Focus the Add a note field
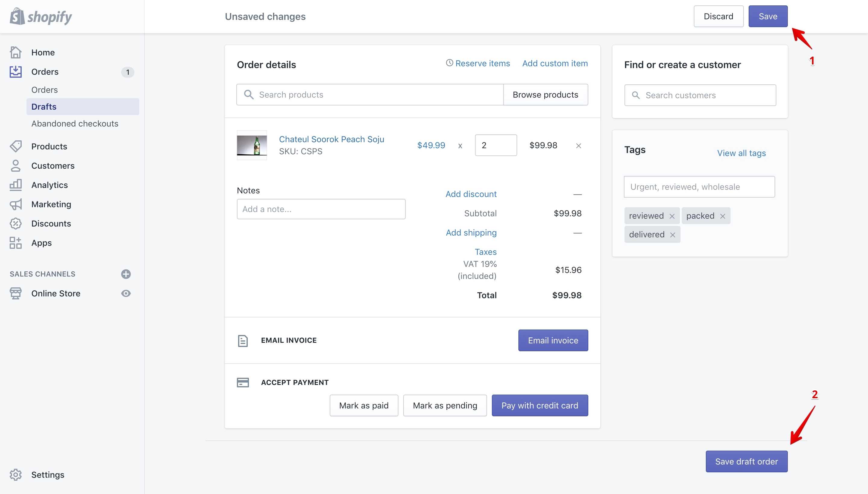The image size is (868, 494). [321, 209]
